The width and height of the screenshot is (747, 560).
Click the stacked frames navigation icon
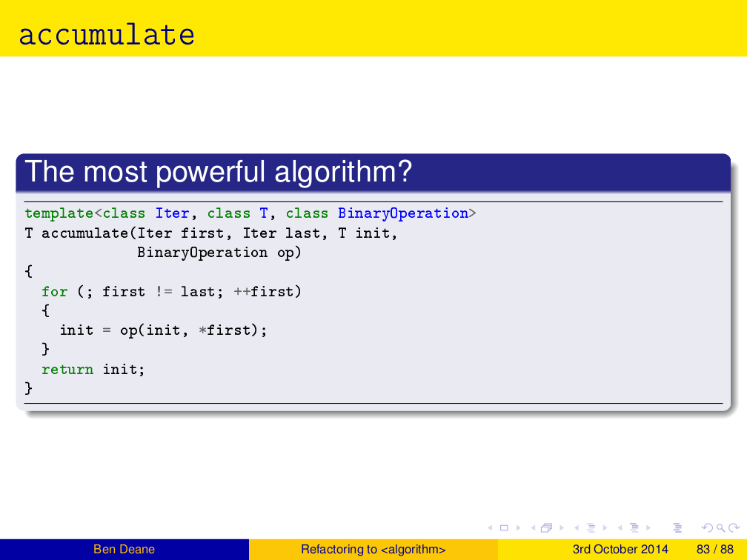[x=546, y=528]
